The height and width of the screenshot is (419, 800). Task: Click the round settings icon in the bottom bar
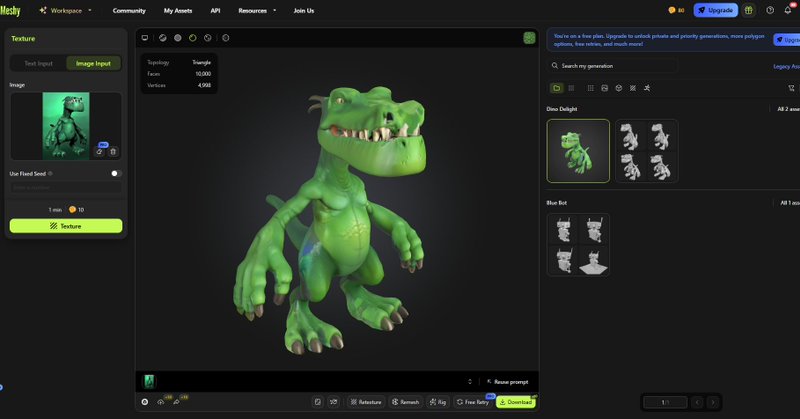tap(145, 402)
